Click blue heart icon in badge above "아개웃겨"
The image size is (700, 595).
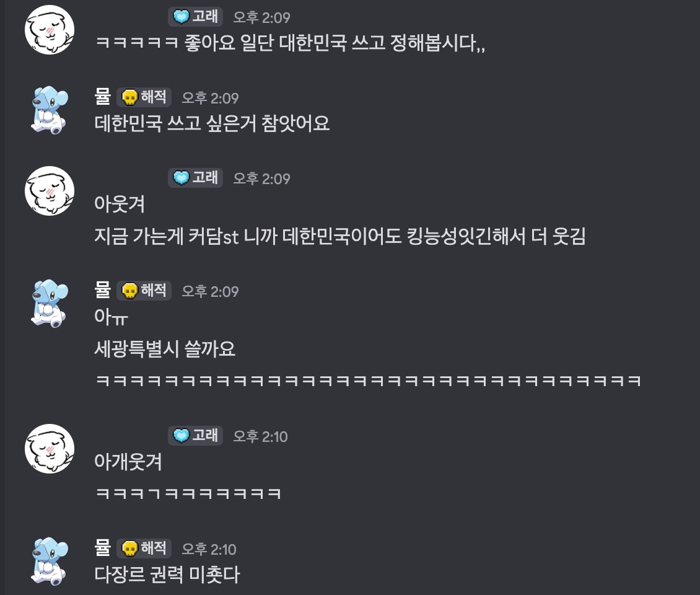tap(181, 436)
